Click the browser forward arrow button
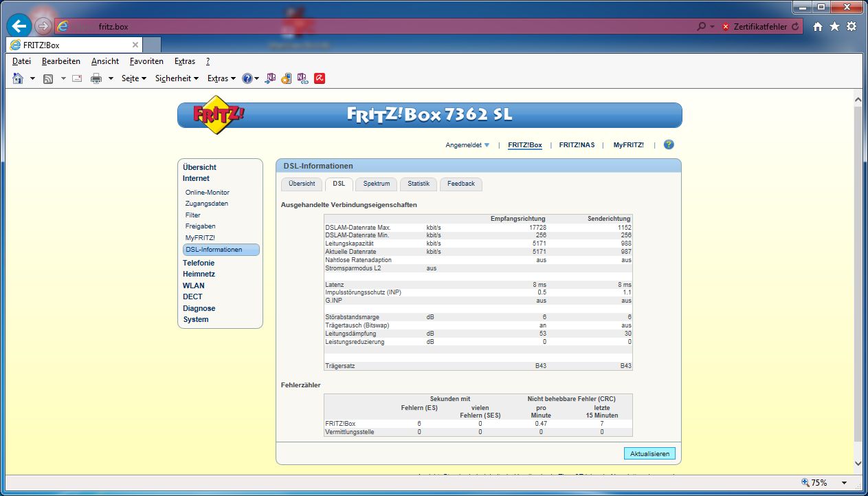The image size is (868, 496). coord(43,26)
